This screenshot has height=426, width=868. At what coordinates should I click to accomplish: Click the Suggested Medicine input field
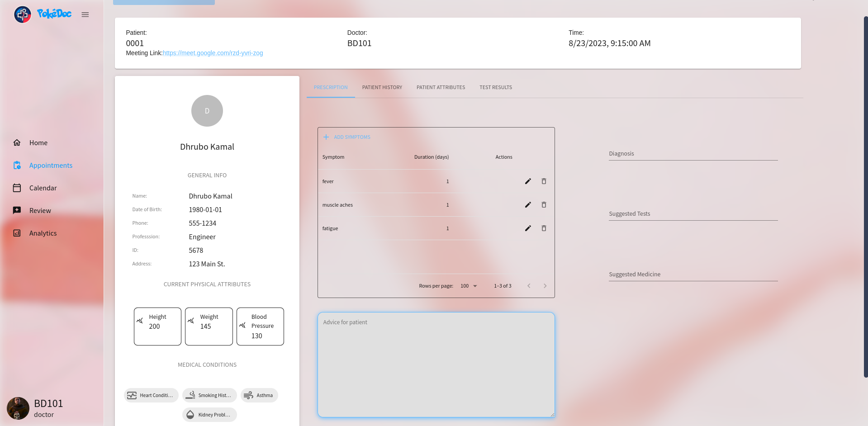coord(693,274)
